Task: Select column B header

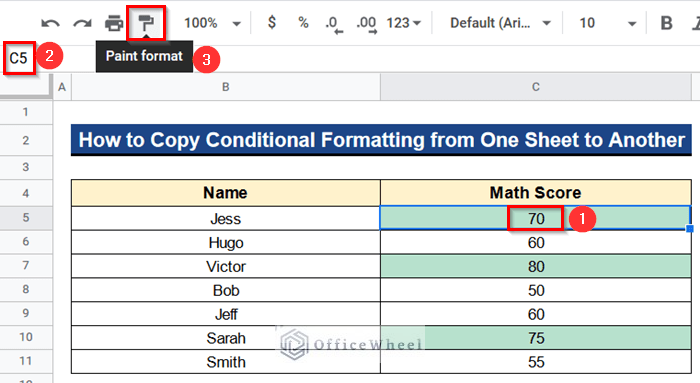Action: (x=226, y=87)
